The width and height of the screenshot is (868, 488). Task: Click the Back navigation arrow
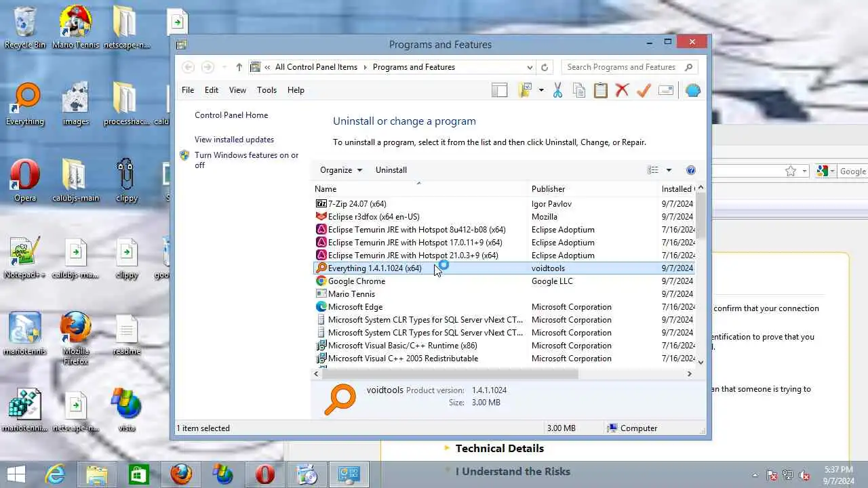[x=189, y=67]
